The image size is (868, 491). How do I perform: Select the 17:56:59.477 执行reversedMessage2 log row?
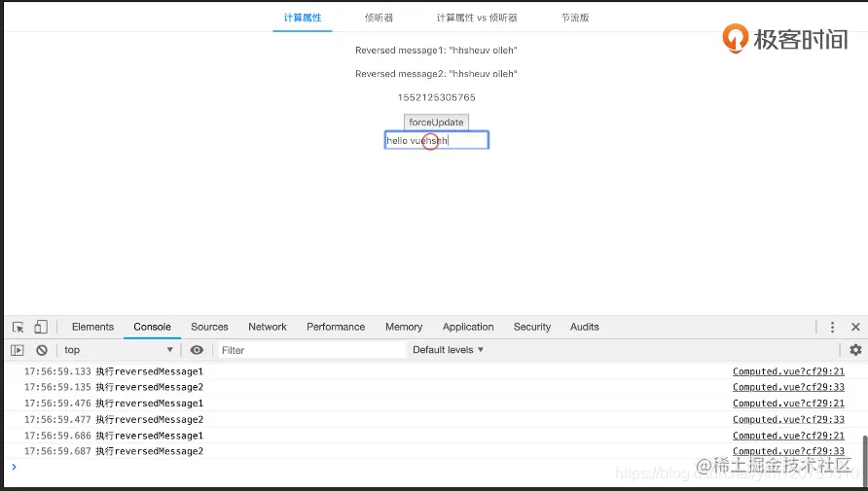433,419
